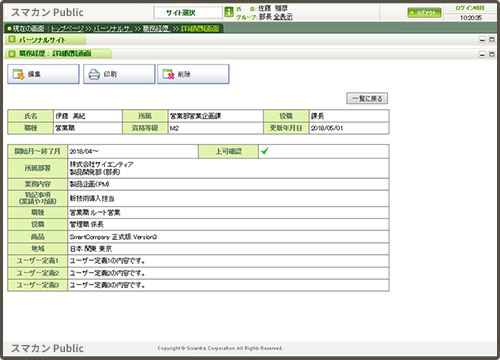Select the ユーザー定義3 label cell
Viewport: 500px width, 360px height.
[x=38, y=285]
